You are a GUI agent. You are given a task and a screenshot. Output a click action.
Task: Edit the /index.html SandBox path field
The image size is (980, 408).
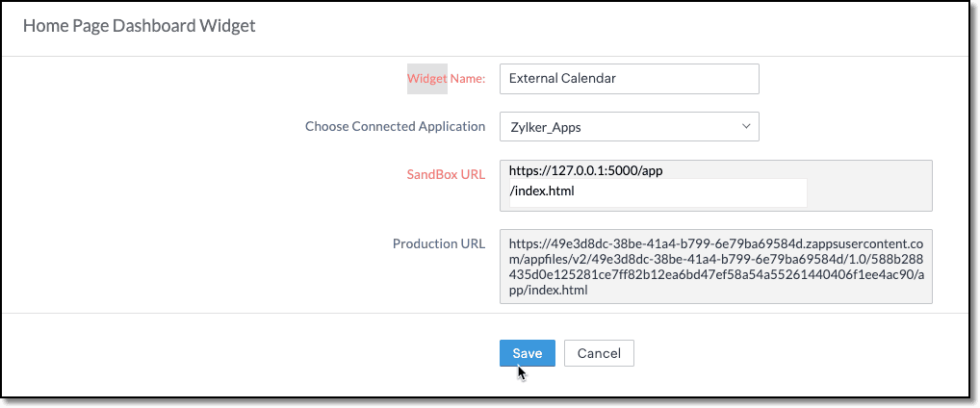tap(655, 191)
